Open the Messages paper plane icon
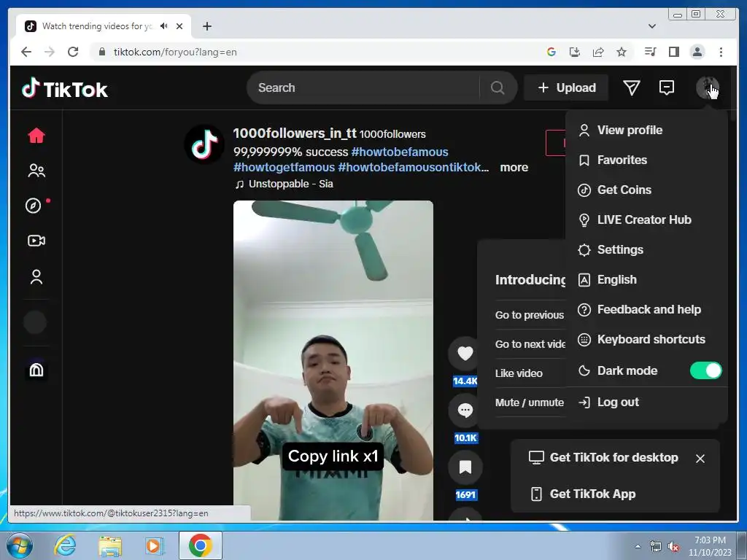Image resolution: width=747 pixels, height=560 pixels. coord(631,87)
